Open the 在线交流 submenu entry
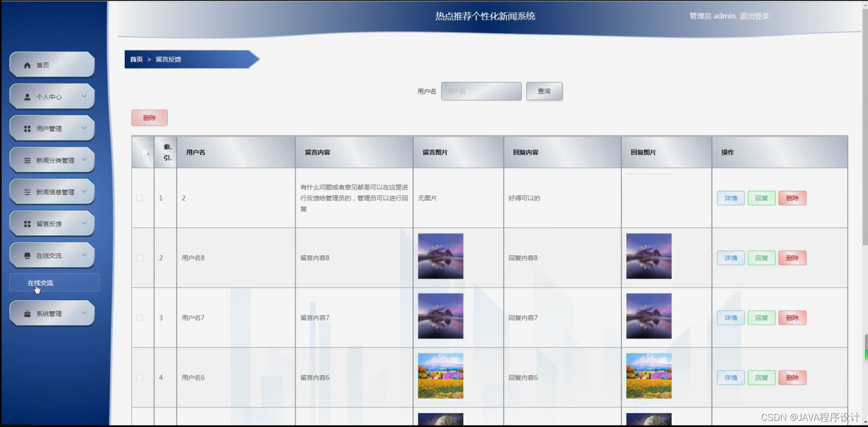868x427 pixels. (54, 283)
